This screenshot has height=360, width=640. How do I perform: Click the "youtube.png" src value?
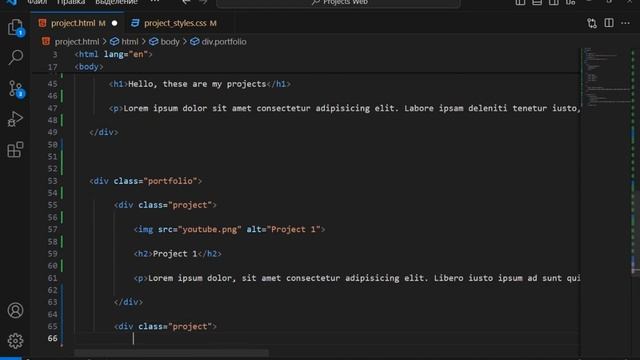click(x=210, y=229)
